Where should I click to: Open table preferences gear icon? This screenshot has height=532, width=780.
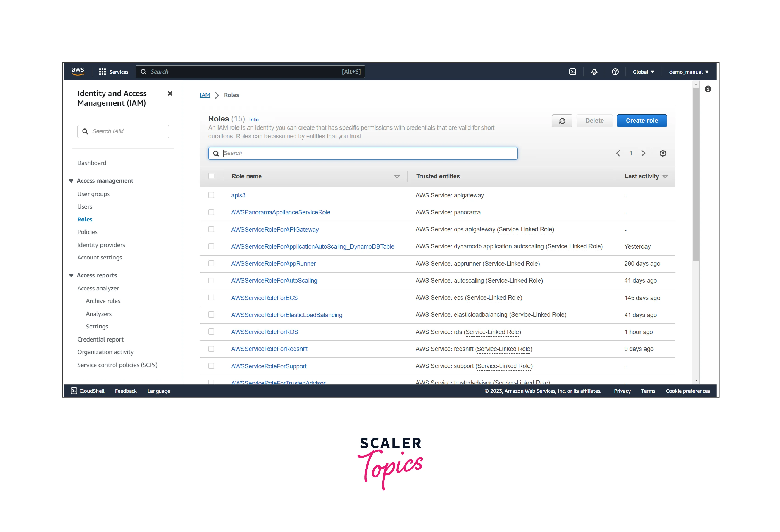663,153
